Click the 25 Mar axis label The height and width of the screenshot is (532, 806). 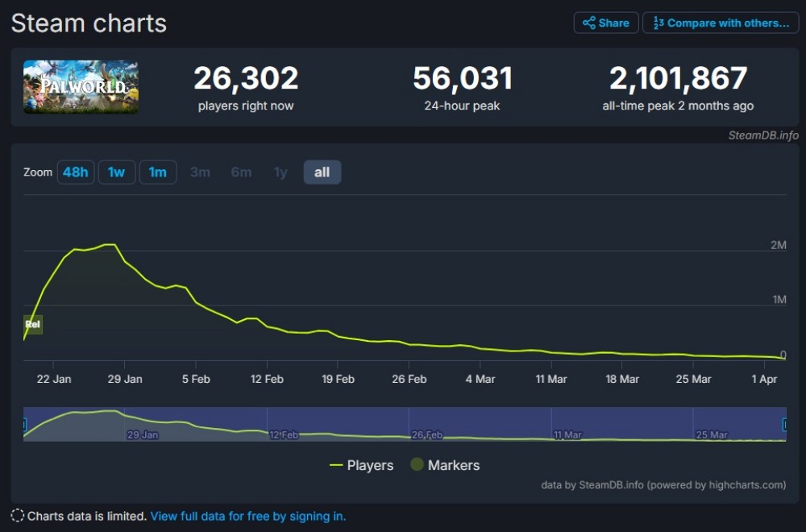(693, 380)
